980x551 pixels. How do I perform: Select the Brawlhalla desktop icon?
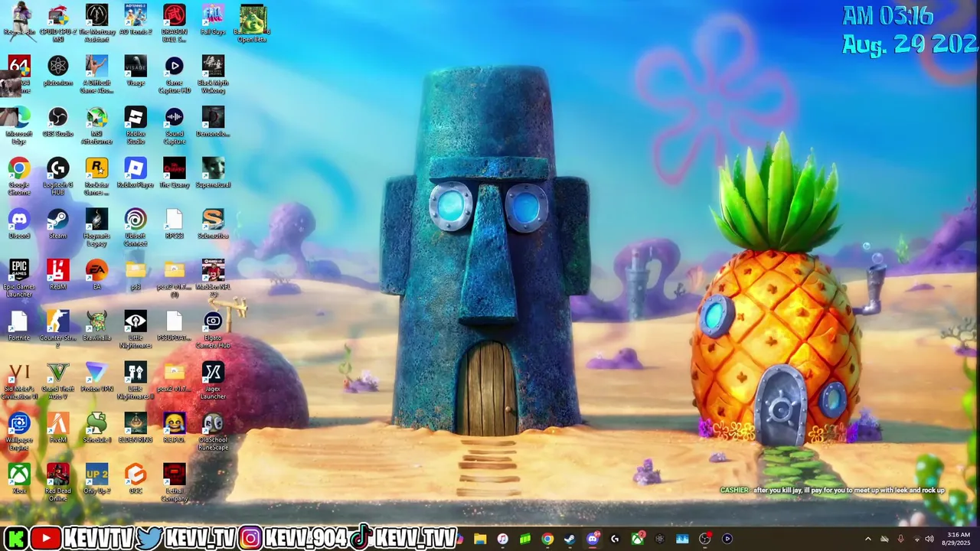coord(96,326)
